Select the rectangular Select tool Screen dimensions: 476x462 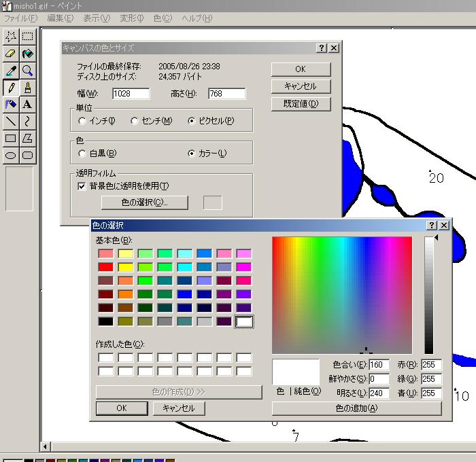click(x=28, y=37)
